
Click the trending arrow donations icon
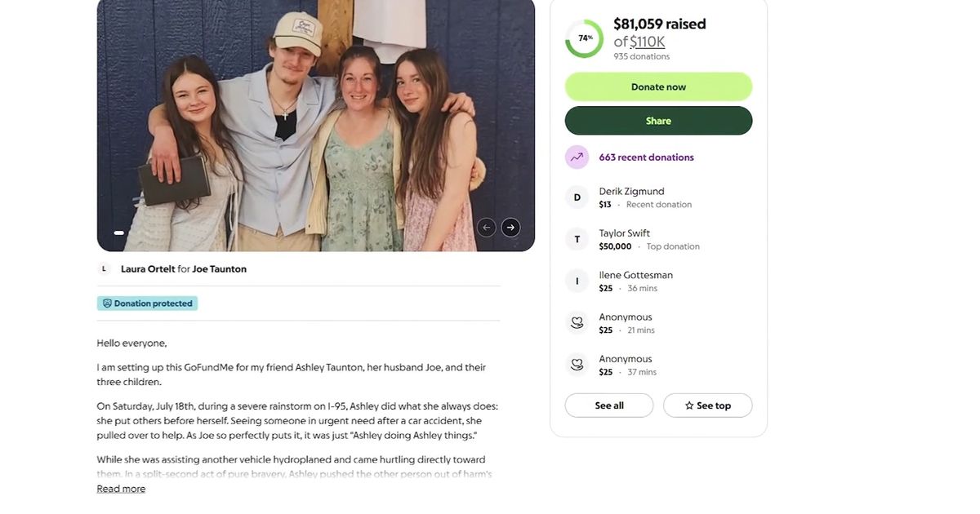pyautogui.click(x=577, y=157)
